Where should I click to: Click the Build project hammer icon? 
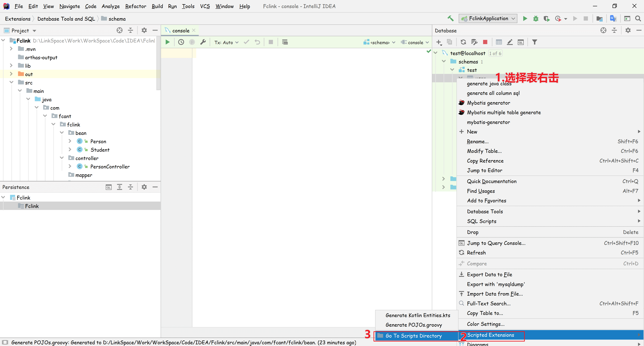click(x=450, y=18)
